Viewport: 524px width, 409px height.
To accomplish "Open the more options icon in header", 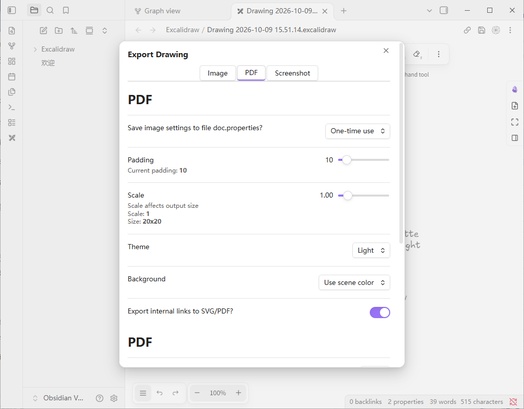I will coord(510,30).
